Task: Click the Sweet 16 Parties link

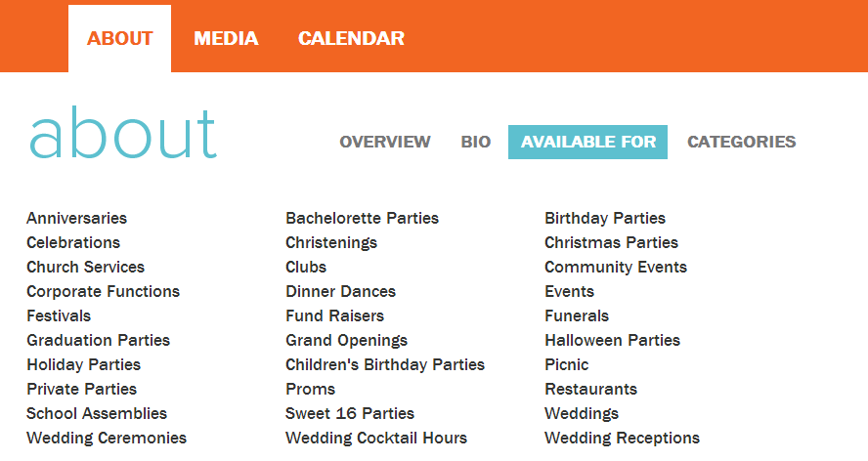Action: tap(350, 413)
